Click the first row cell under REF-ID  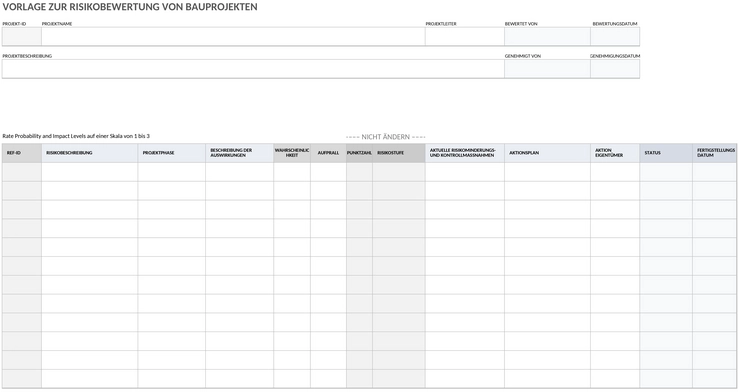pos(22,172)
